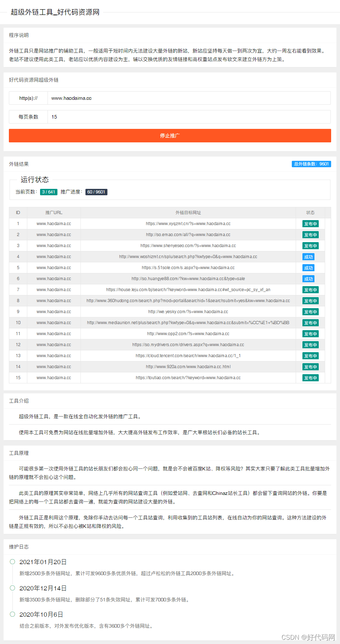
Task: Click the 成功 status badge in row 6
Action: click(x=308, y=279)
